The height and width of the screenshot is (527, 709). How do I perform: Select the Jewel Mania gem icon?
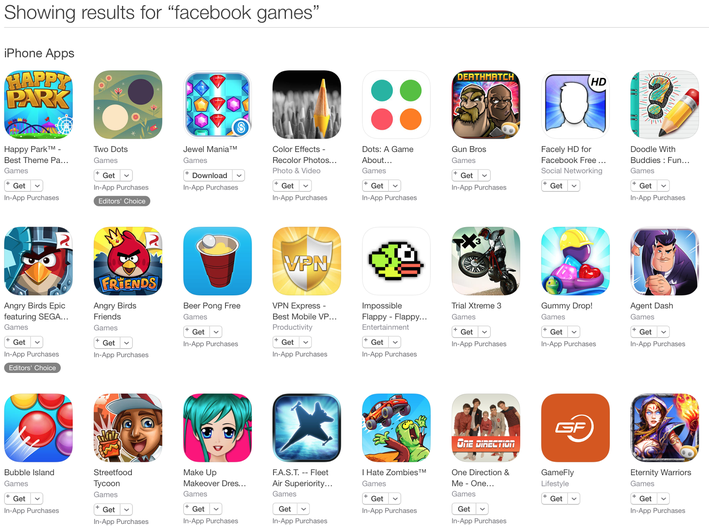coord(217,104)
